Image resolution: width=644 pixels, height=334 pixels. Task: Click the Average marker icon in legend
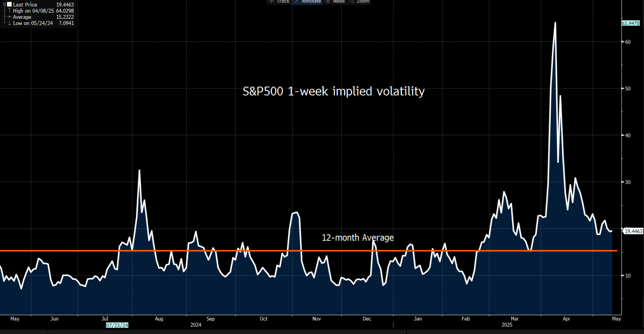tap(10, 17)
